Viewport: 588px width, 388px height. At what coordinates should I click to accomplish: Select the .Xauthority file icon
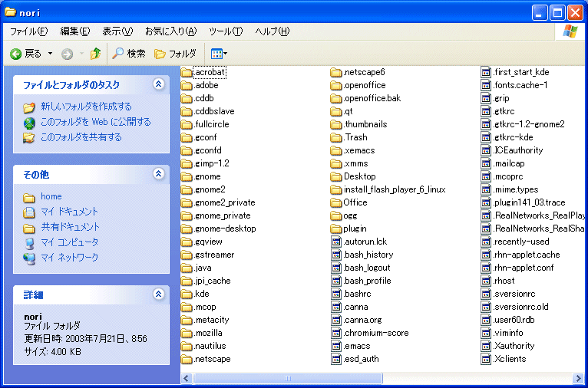pyautogui.click(x=486, y=346)
